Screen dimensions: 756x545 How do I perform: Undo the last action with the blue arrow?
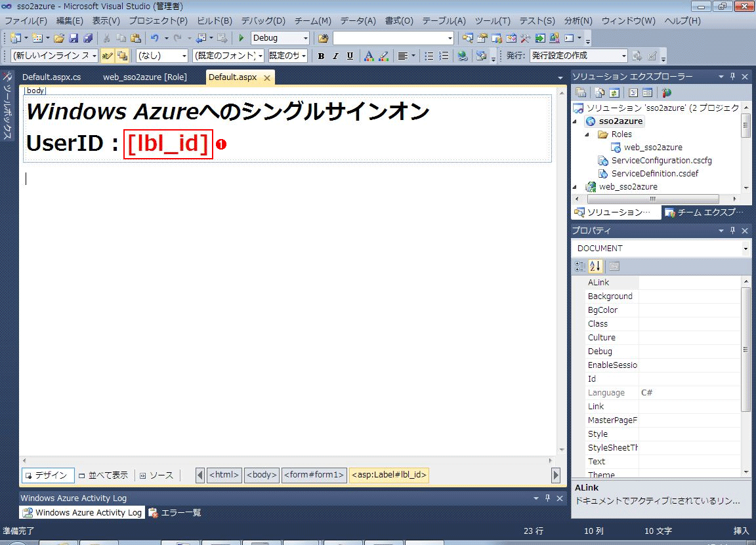pos(154,38)
